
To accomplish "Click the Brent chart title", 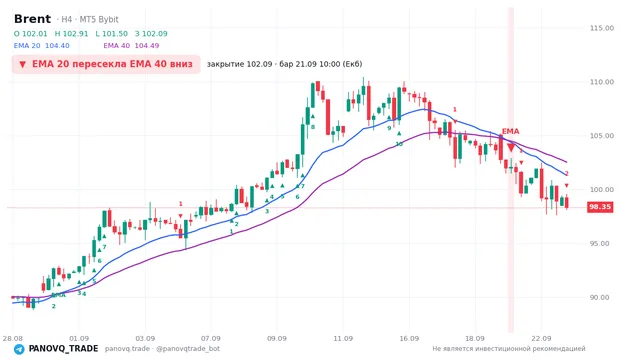I will point(32,19).
